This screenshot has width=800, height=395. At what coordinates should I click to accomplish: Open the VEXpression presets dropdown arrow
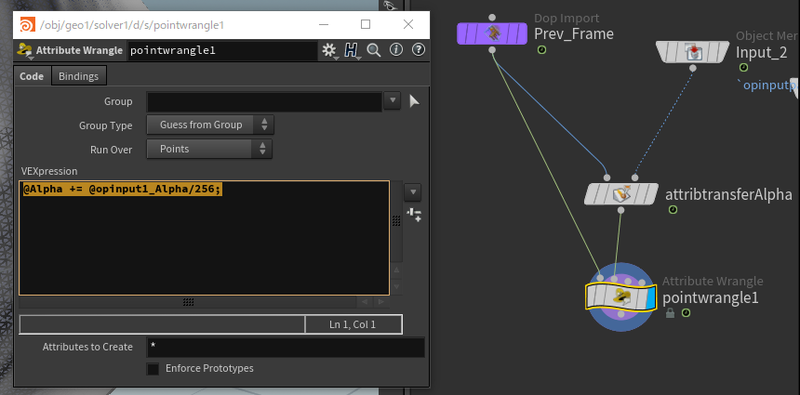pyautogui.click(x=413, y=193)
